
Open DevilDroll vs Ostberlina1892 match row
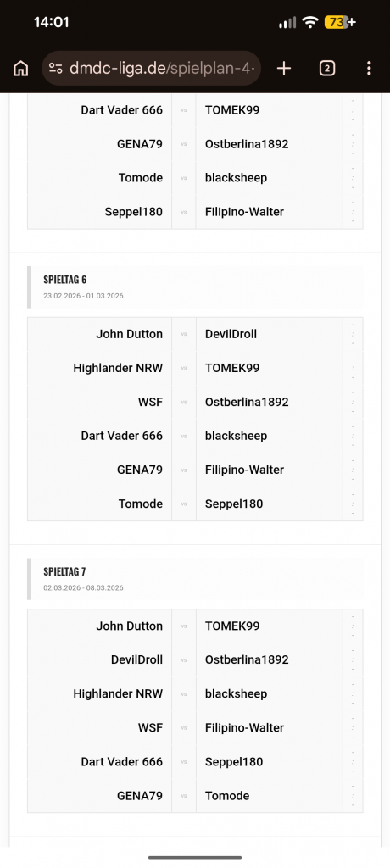coord(195,659)
